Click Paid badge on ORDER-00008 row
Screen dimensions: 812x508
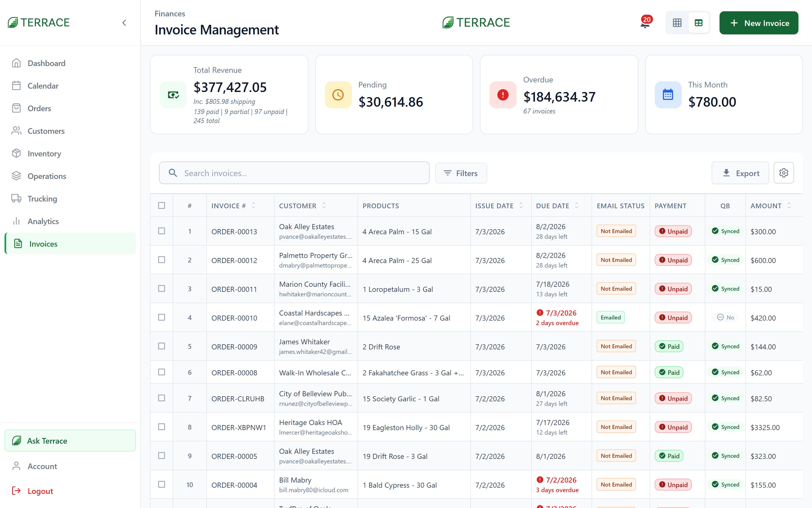[669, 372]
